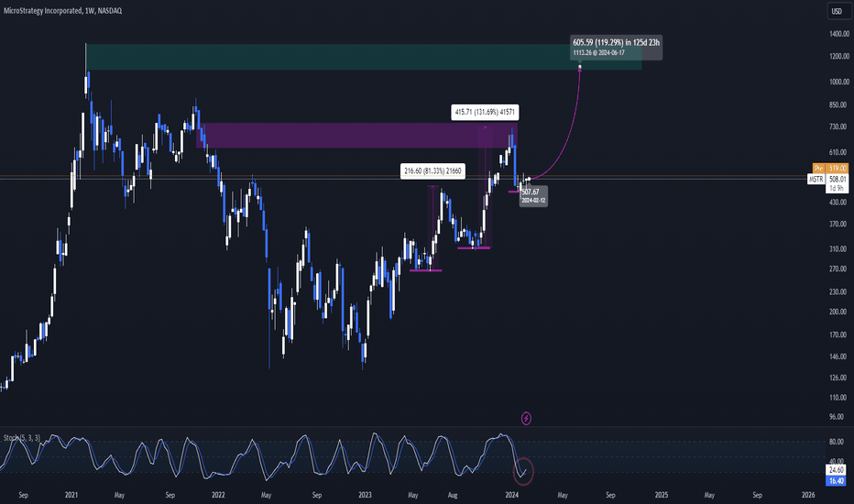Click the 2022 label on the time axis
Image resolution: width=854 pixels, height=504 pixels.
click(218, 495)
